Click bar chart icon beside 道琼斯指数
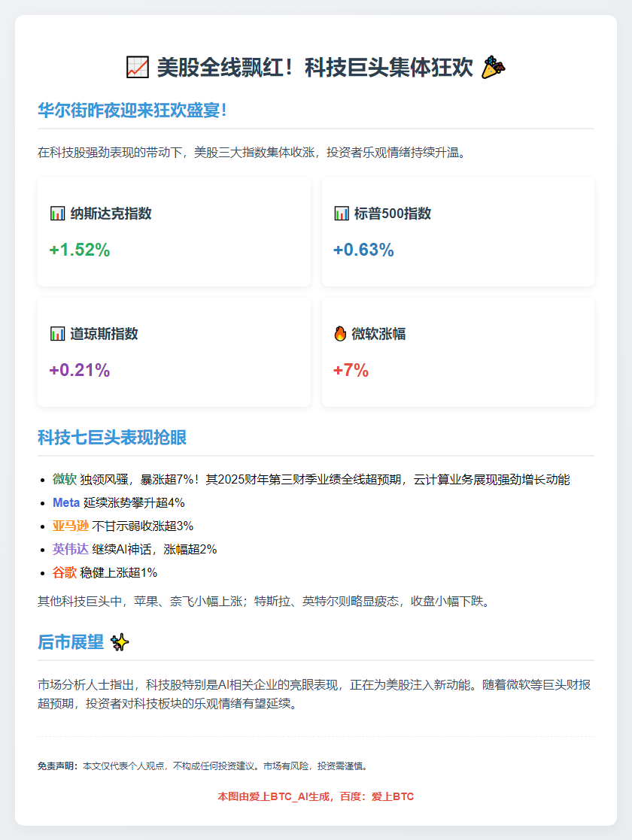632x840 pixels. click(57, 334)
